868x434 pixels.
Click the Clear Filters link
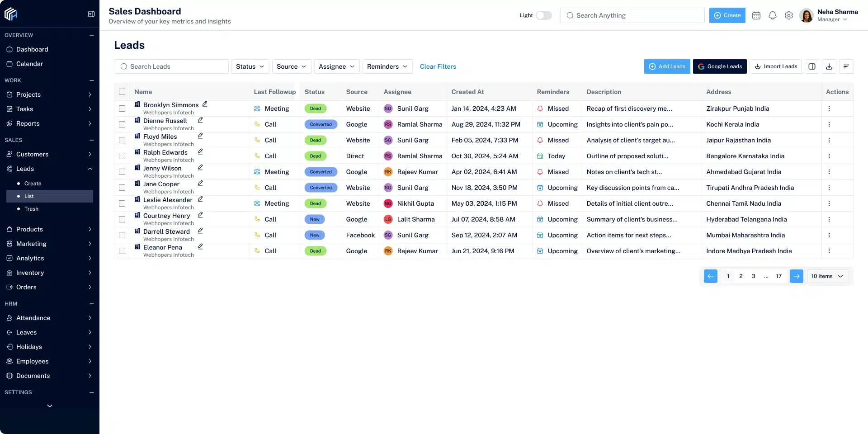(438, 66)
